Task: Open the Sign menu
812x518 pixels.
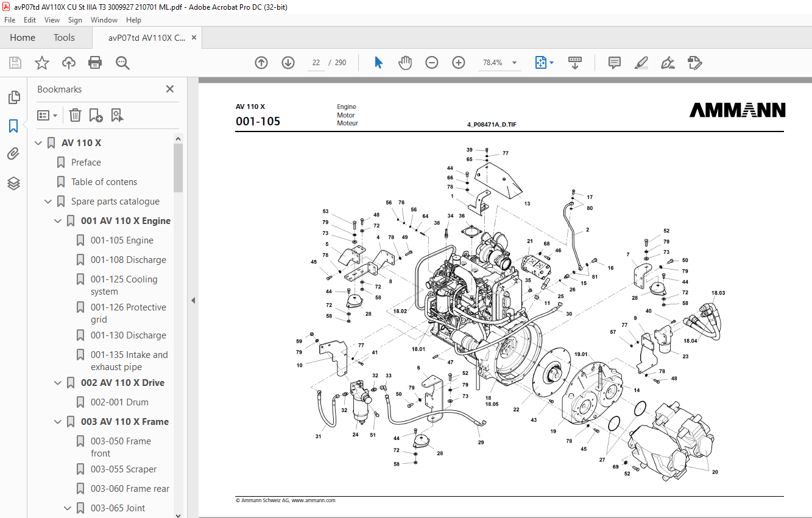Action: point(75,20)
